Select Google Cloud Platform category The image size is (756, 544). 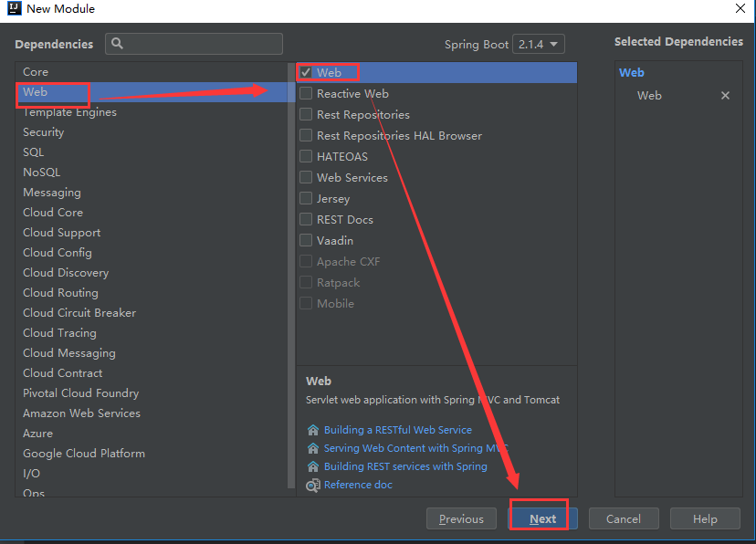point(152,454)
